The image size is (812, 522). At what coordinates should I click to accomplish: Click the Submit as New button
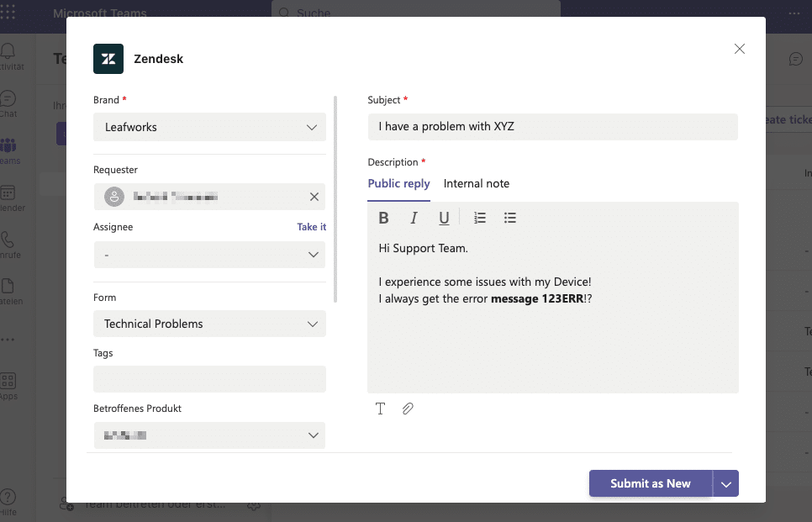648,483
